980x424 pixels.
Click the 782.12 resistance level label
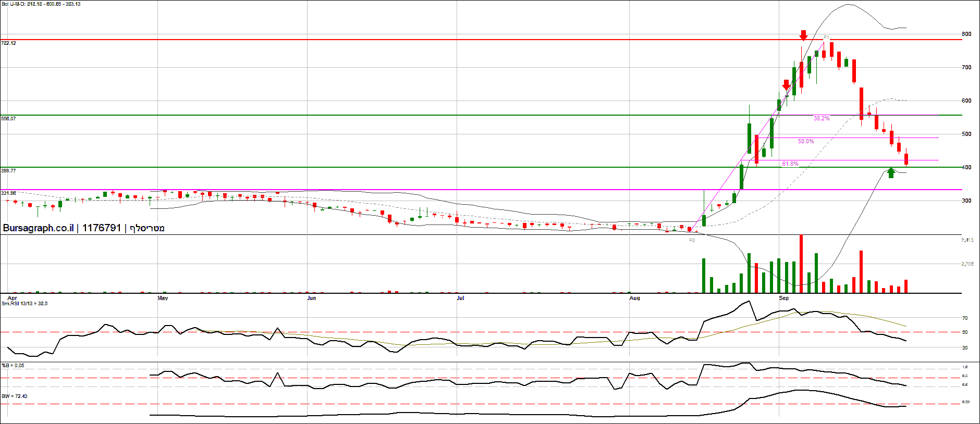8,43
